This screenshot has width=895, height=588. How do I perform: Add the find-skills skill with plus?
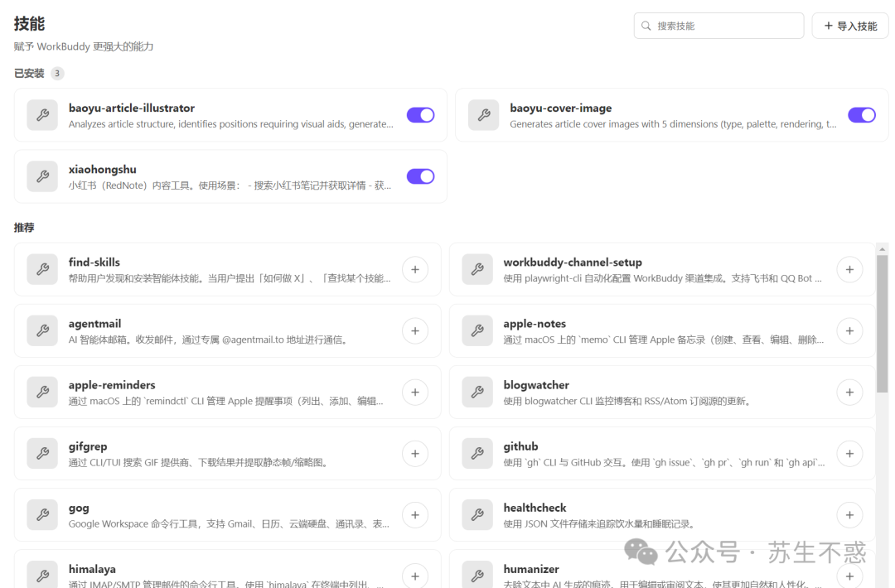[x=415, y=269]
